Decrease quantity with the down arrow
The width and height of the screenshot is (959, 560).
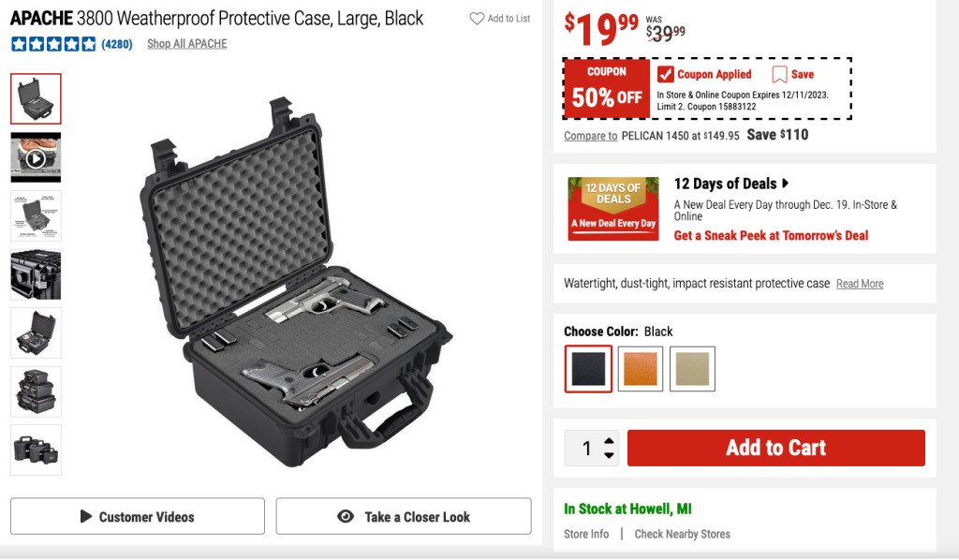click(610, 455)
